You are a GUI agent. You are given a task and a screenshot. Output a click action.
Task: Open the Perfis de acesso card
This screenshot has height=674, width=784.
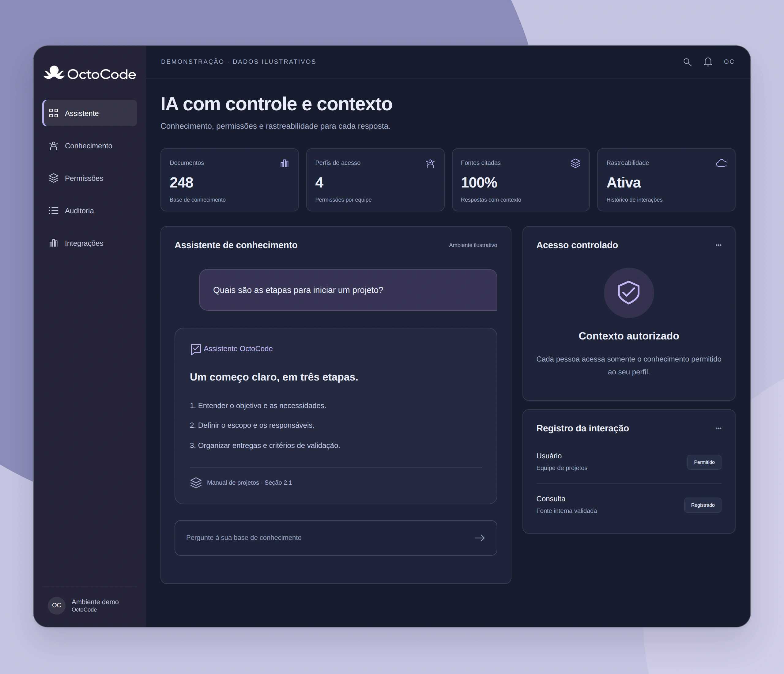(375, 180)
